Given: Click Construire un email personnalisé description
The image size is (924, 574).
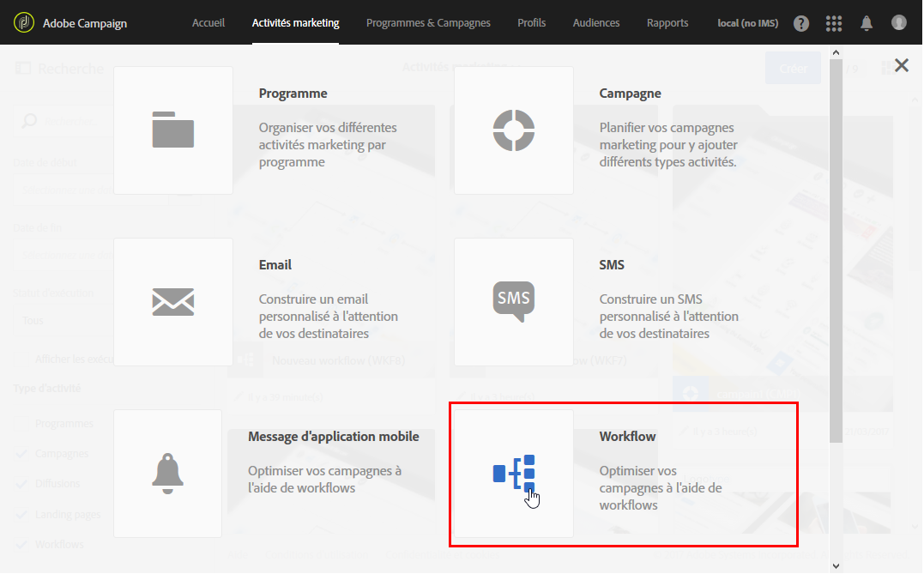Looking at the screenshot, I should pos(329,316).
